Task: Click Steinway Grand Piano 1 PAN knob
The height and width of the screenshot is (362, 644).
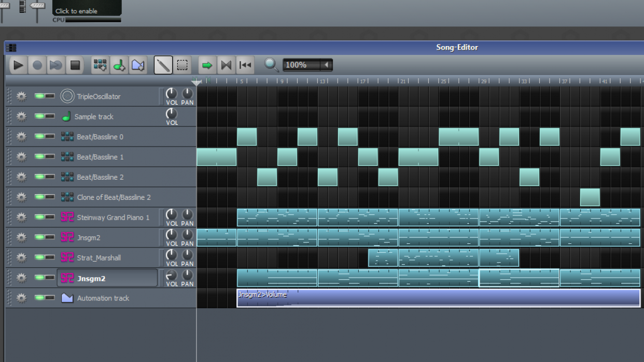Action: click(x=187, y=215)
